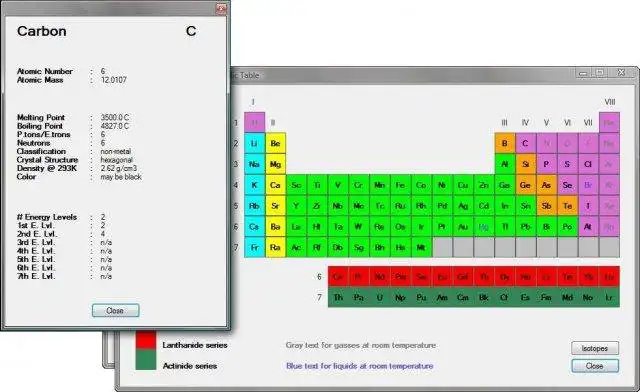Click Close button in the Periodic Table window
The image size is (640, 392).
coord(595,366)
